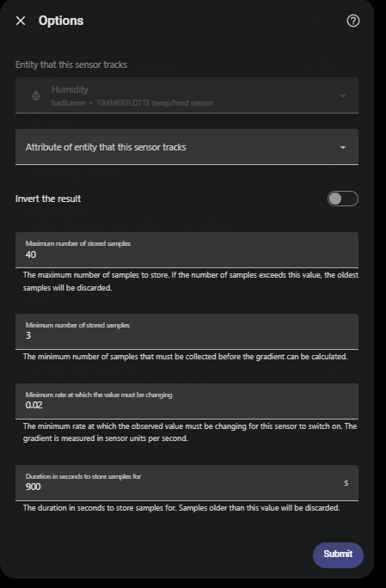Screen dimensions: 386x588
Task: Focus the 'Maximum number of stored samples' field
Action: tap(187, 250)
